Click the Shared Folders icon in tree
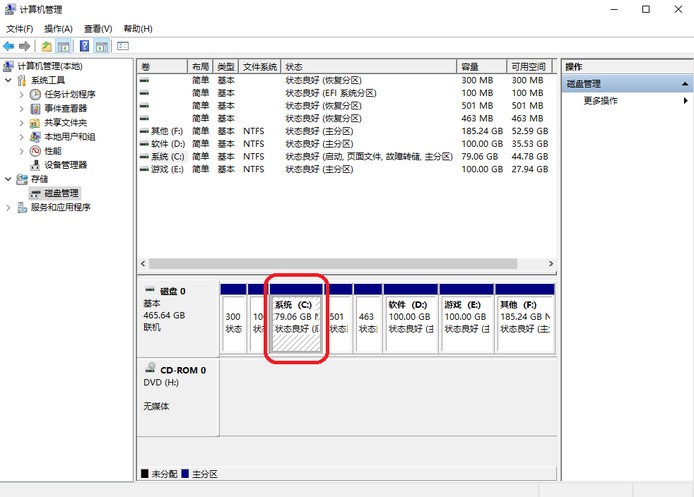 (x=35, y=123)
